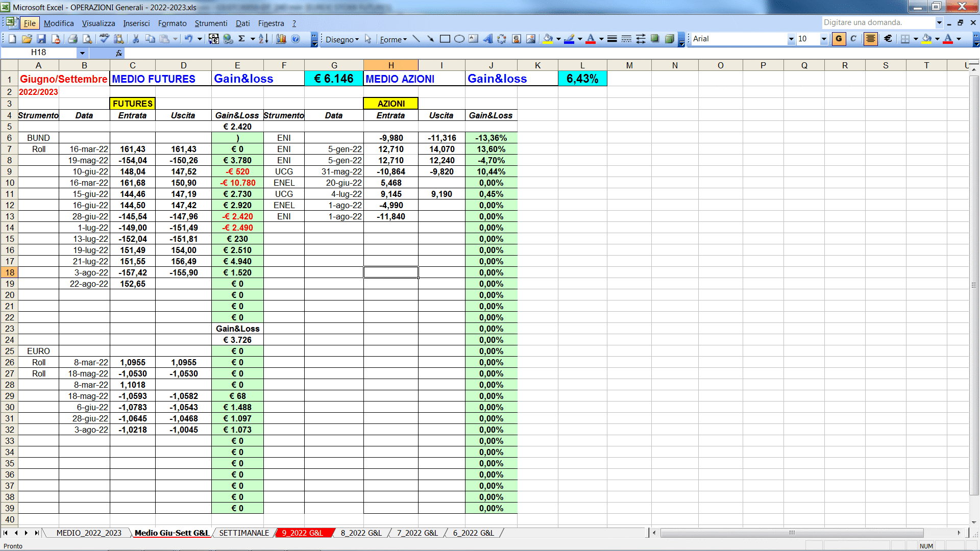Expand the AutoSum functions dropdown arrow
The image size is (980, 551).
(x=253, y=39)
